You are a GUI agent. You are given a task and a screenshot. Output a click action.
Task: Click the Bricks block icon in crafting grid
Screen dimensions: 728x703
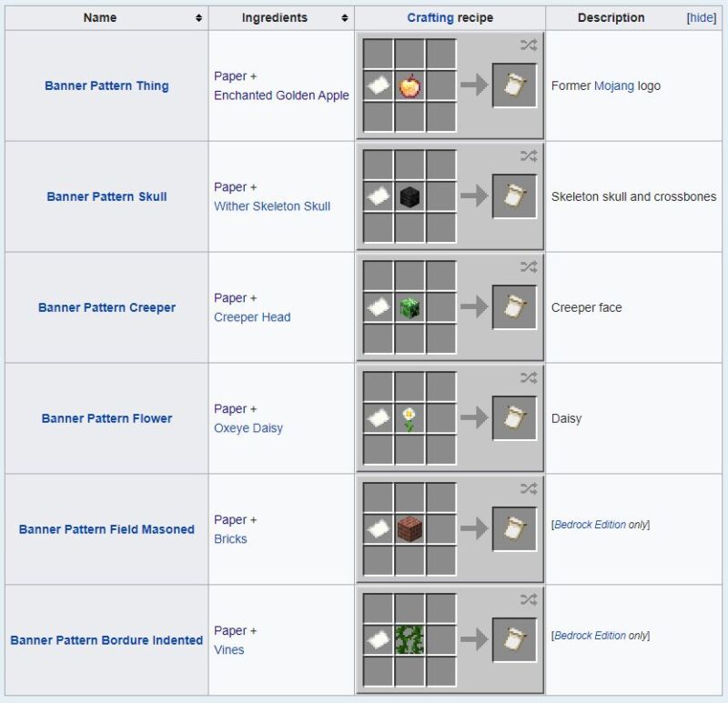click(x=409, y=529)
